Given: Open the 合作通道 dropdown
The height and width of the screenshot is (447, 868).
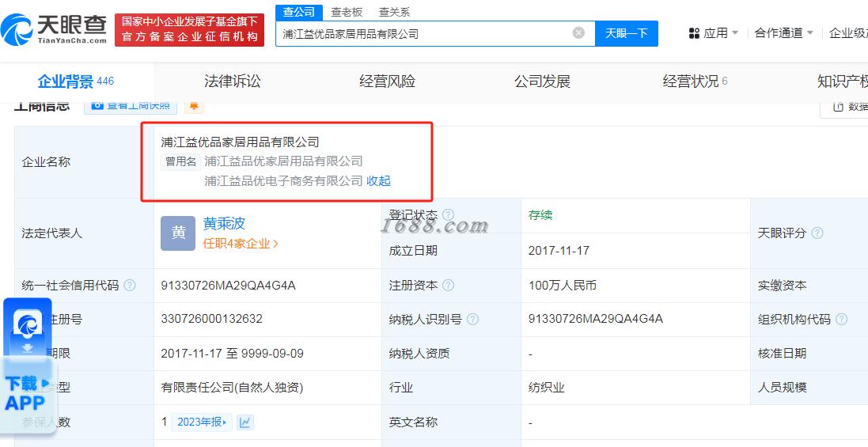Looking at the screenshot, I should (x=784, y=33).
